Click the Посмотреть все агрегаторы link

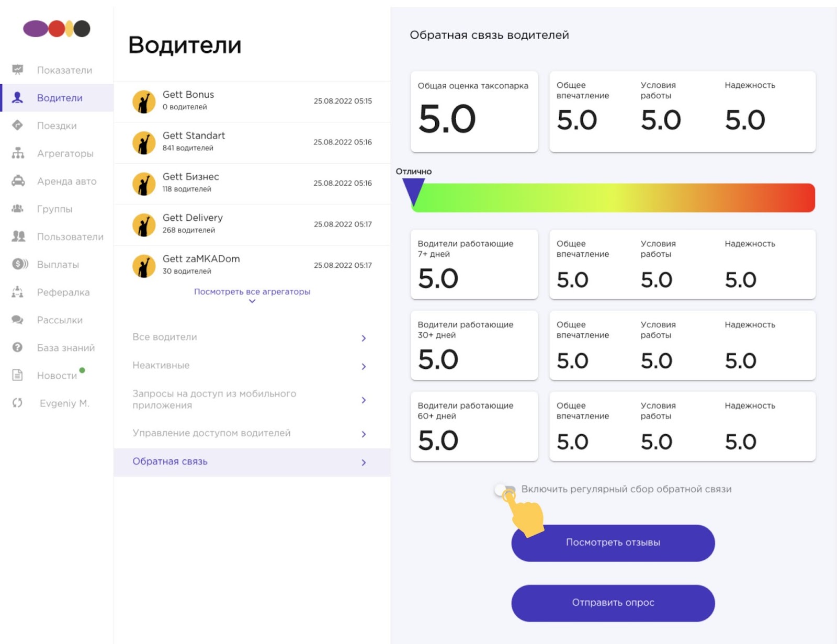[252, 291]
